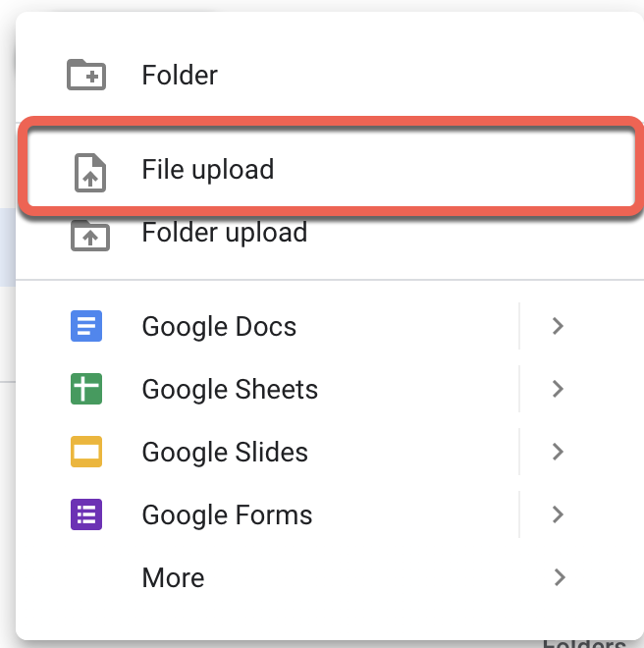
Task: Click the Folder upload arrow icon
Action: pos(90,236)
